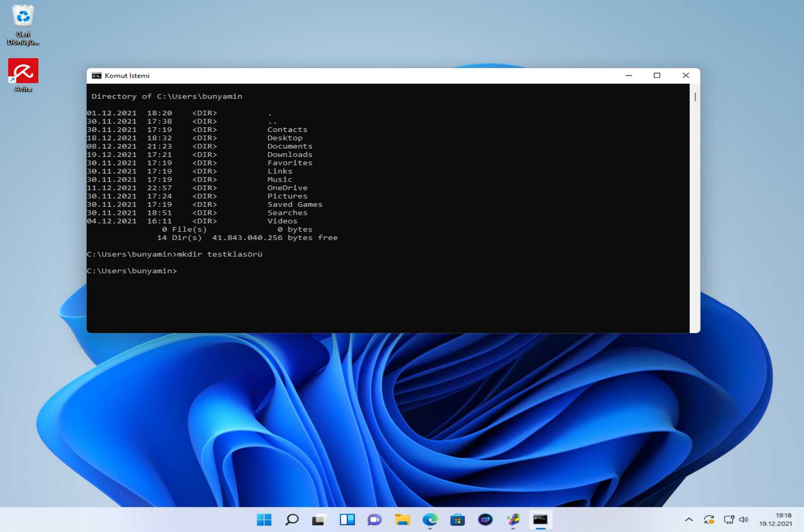
Task: Click the date '04.12.2021' on Videos row
Action: pos(112,221)
